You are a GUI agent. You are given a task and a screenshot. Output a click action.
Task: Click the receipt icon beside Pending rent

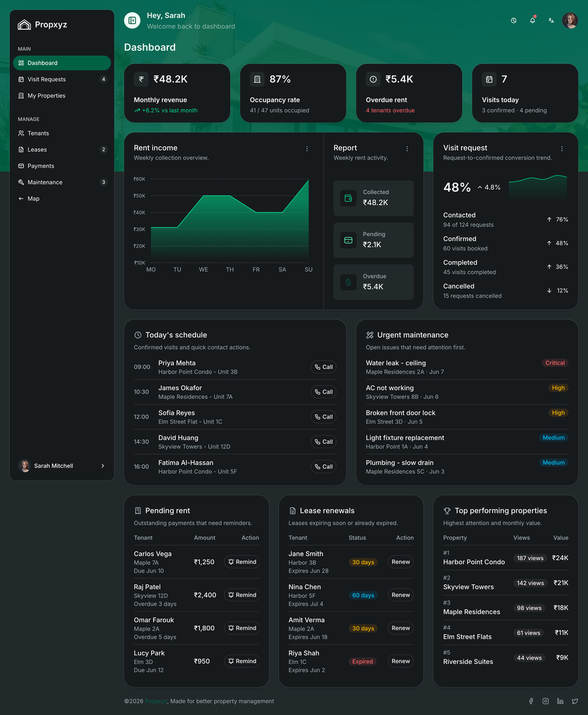[x=138, y=510]
